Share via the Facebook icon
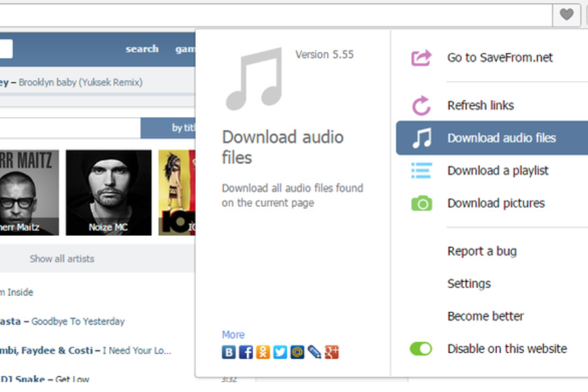 pos(246,352)
